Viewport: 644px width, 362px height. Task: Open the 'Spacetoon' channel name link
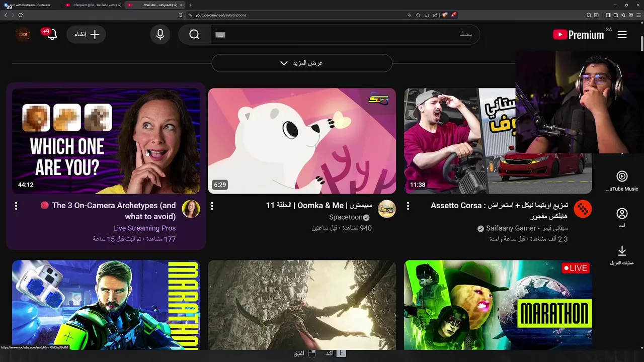[x=346, y=217]
